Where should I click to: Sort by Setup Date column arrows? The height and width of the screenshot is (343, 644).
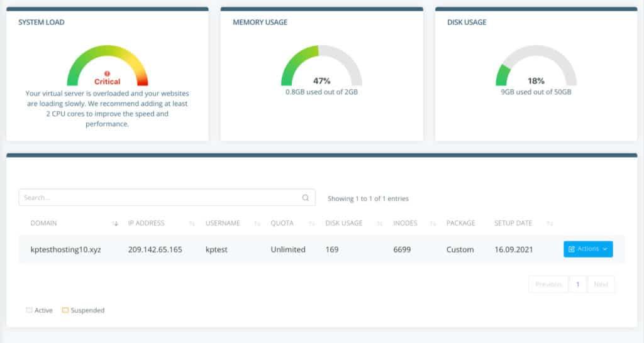click(x=550, y=223)
